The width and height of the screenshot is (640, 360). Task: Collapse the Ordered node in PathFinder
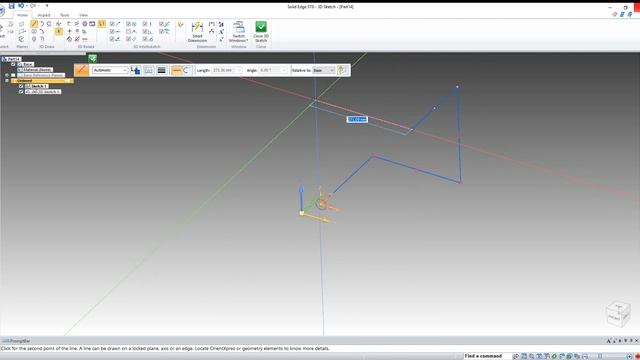(x=7, y=81)
